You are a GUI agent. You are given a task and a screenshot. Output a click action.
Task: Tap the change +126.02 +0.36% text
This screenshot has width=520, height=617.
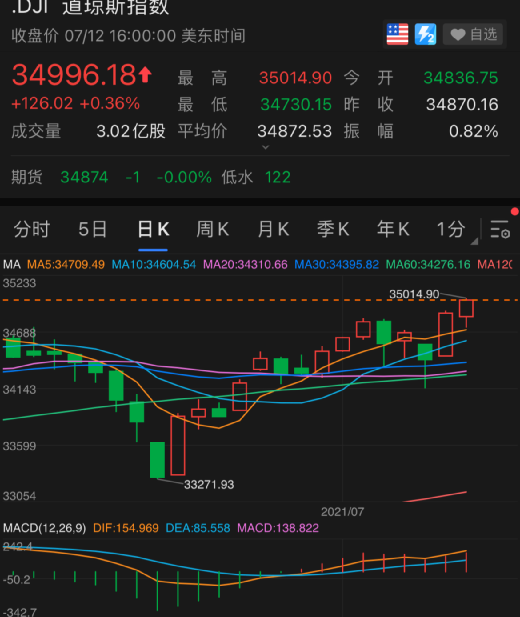coord(76,104)
